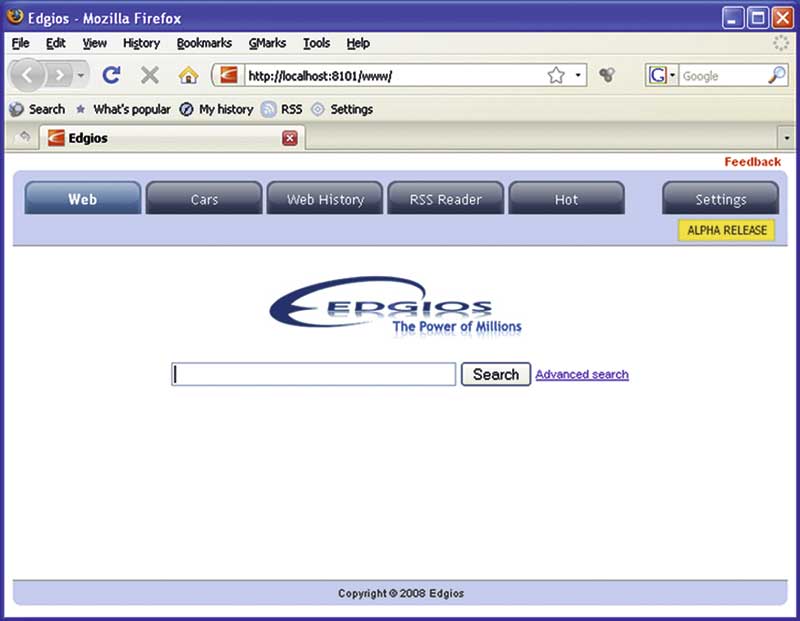Click the Edgios site icon in address bar
800x621 pixels.
(228, 76)
